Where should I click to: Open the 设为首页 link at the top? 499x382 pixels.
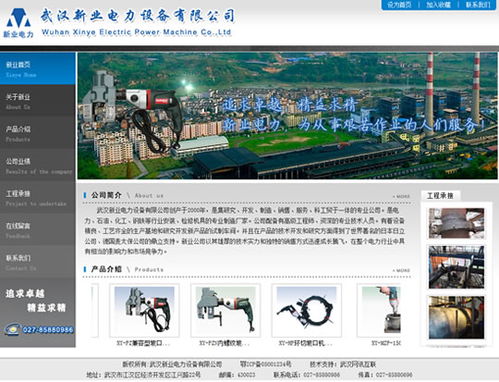[399, 5]
